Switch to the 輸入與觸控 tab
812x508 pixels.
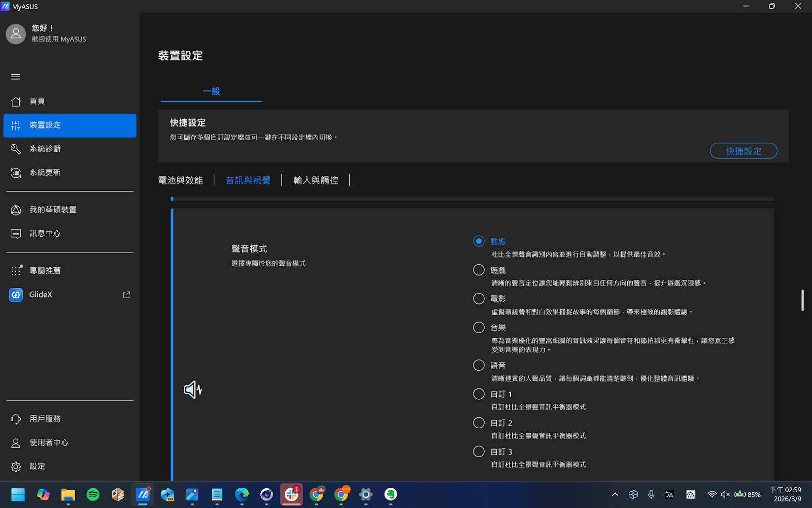point(315,180)
